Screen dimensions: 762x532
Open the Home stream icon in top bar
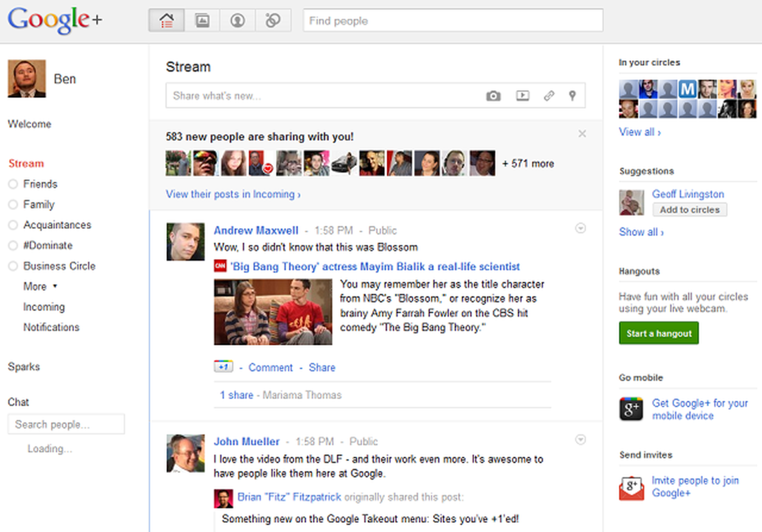166,21
